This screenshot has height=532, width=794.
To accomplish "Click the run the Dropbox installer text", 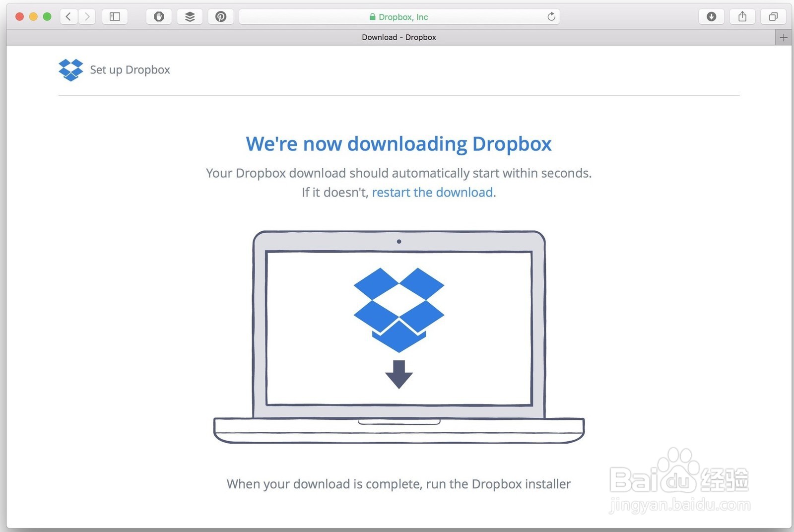I will (x=498, y=484).
